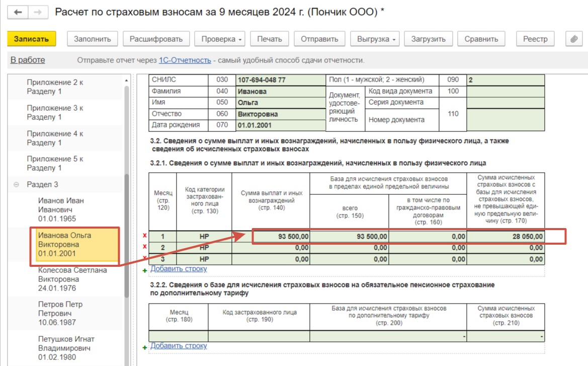Click the empty contributions cell under стр. 210
Image resolution: width=588 pixels, height=366 pixels.
[x=506, y=336]
